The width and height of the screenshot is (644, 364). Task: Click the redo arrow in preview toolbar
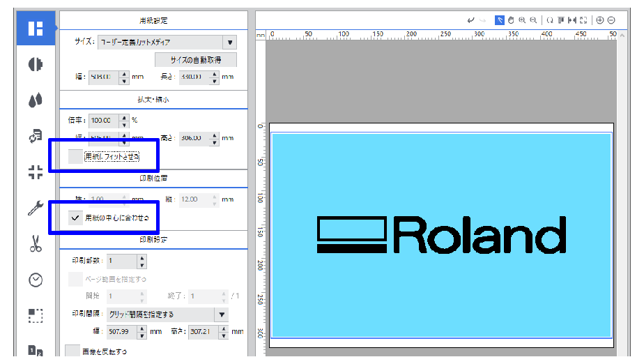(x=482, y=20)
